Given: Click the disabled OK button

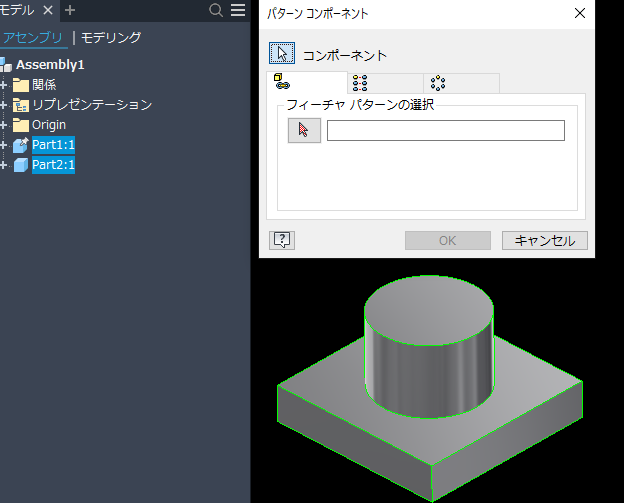Looking at the screenshot, I should coord(448,240).
